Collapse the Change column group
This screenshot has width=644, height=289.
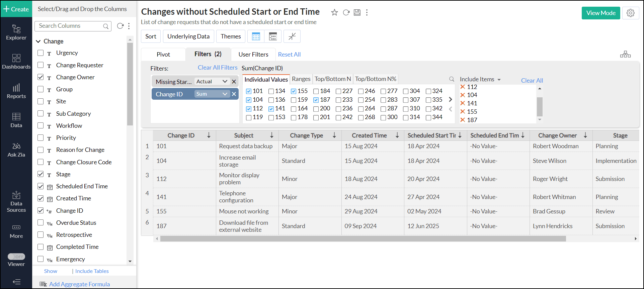click(38, 41)
